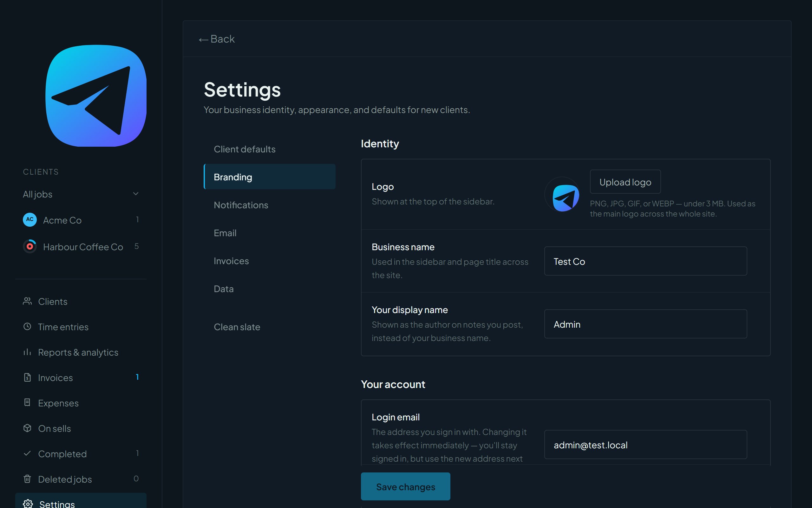Select All jobs in the clients list
Viewport: 812px width, 508px height.
tap(81, 194)
